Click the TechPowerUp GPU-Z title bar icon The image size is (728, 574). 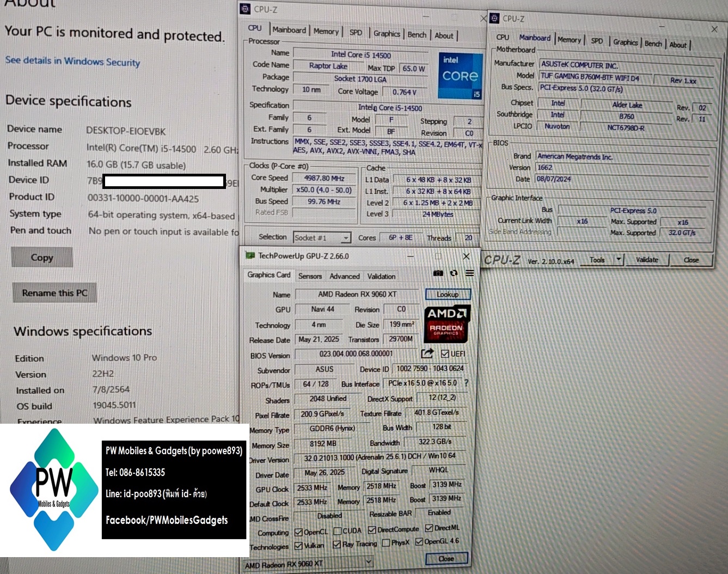250,255
